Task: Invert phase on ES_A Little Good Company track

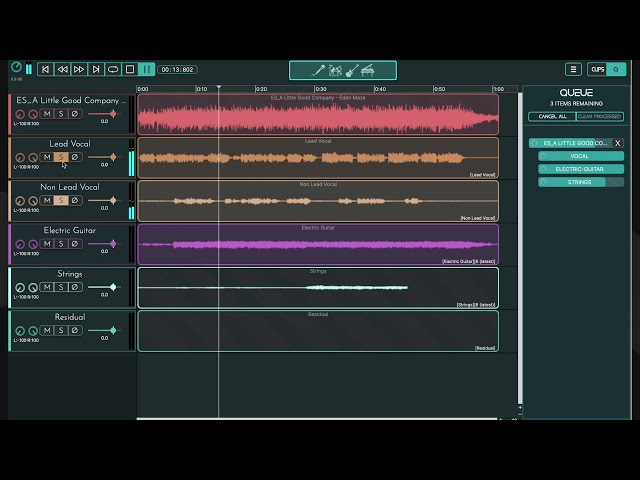Action: click(x=75, y=114)
